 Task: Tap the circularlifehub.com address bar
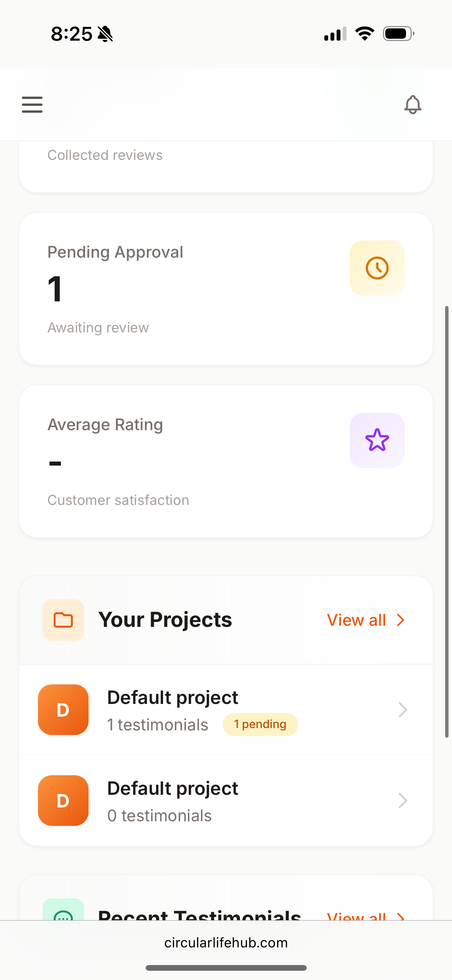point(226,943)
